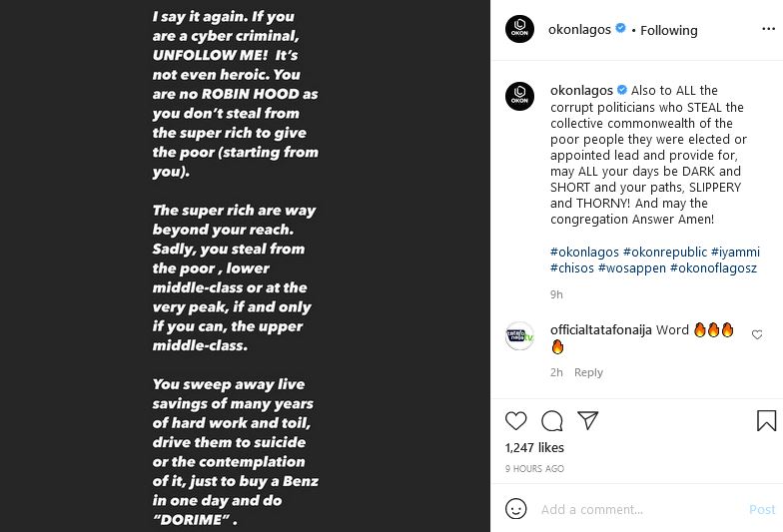View the 1,247 likes list

[535, 448]
